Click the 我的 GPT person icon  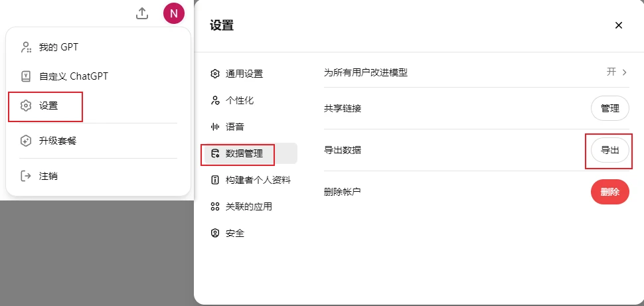[x=27, y=47]
